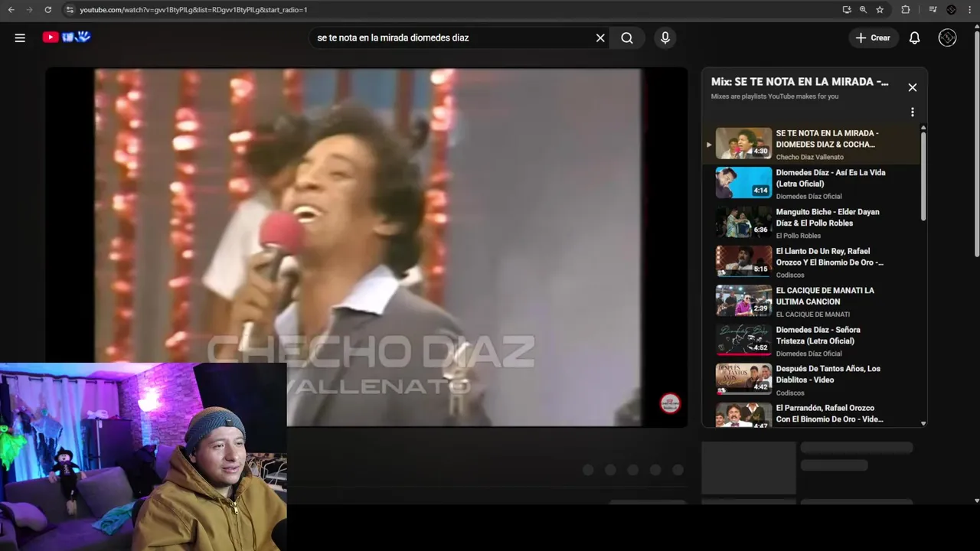Viewport: 980px width, 551px height.
Task: Open Mix playlist three-dot options
Action: [912, 112]
